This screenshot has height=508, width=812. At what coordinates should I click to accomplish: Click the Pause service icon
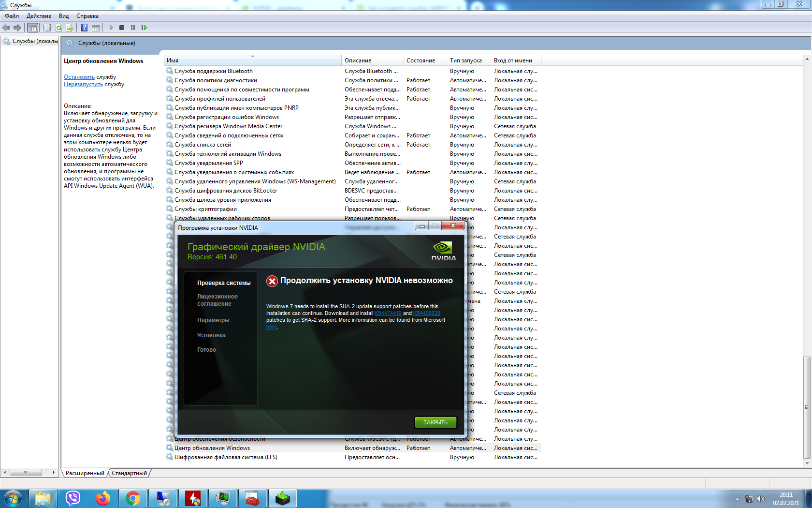133,28
